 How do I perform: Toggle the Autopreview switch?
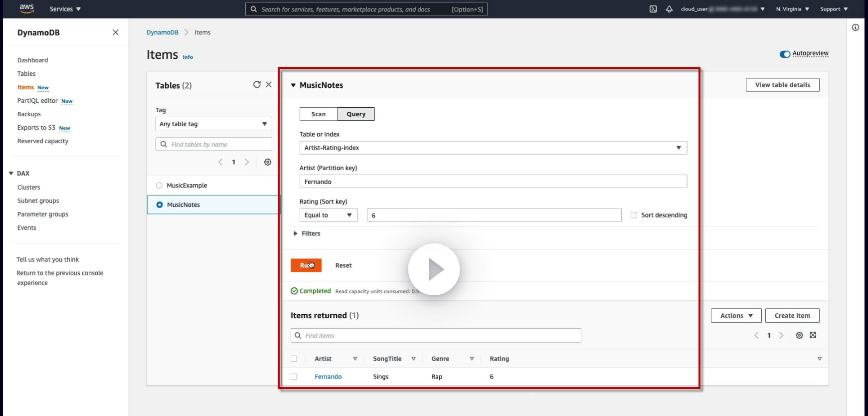[x=785, y=54]
